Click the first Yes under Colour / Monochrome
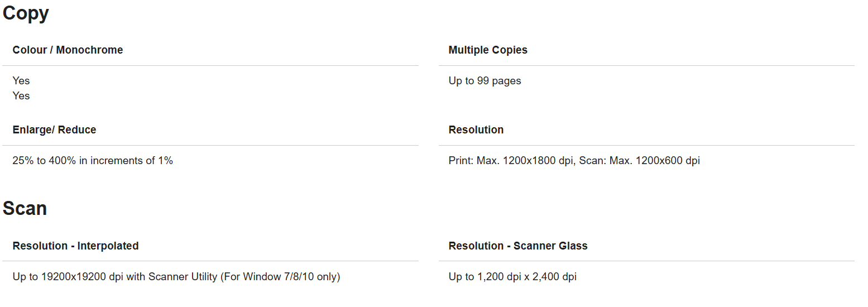 pos(21,81)
